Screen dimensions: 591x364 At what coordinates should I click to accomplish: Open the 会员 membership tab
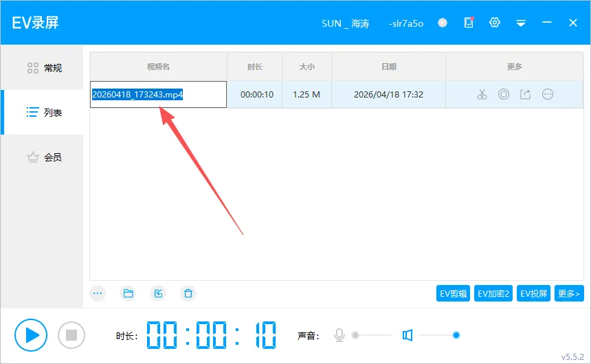[42, 157]
